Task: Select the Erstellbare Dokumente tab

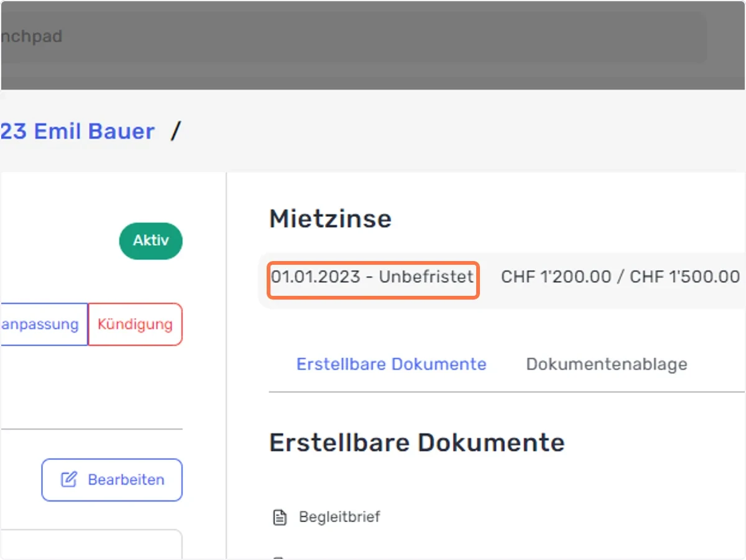Action: (x=392, y=364)
